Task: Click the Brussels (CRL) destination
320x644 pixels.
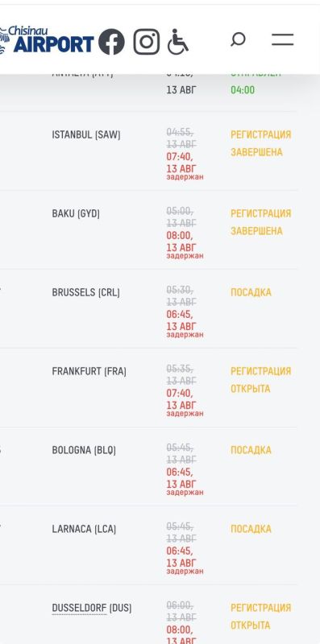Action: click(85, 292)
